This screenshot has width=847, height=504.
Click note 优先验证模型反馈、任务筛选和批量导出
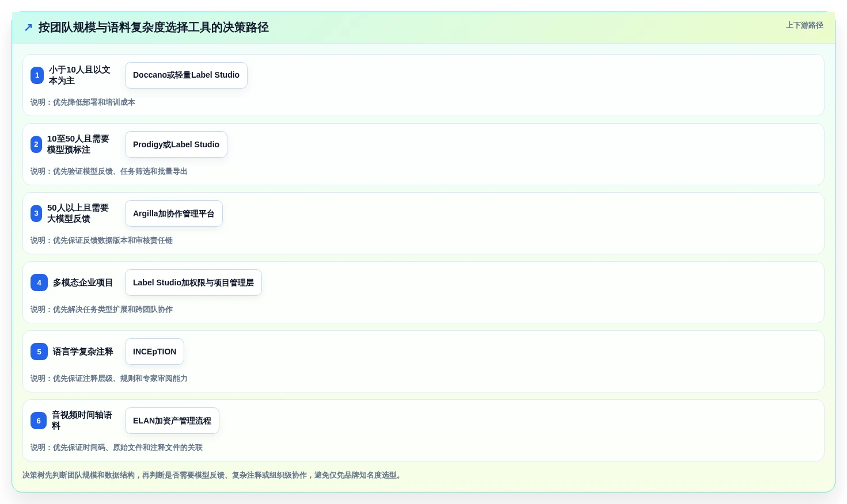click(109, 171)
